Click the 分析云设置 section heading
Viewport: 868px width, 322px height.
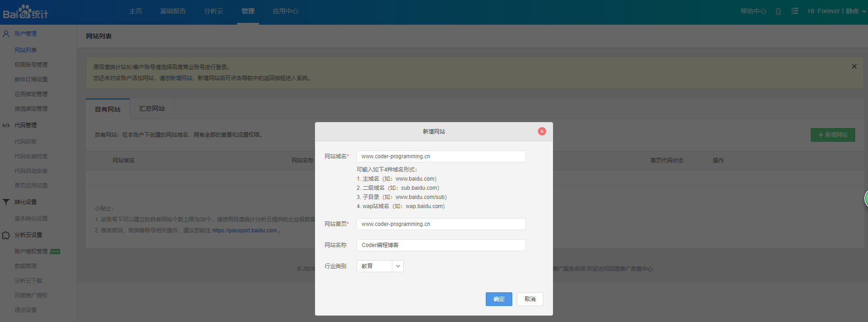click(x=28, y=235)
